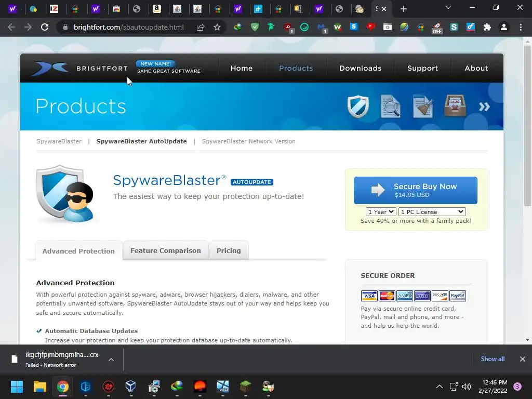532x399 pixels.
Task: Switch to the Pricing tab
Action: (x=229, y=251)
